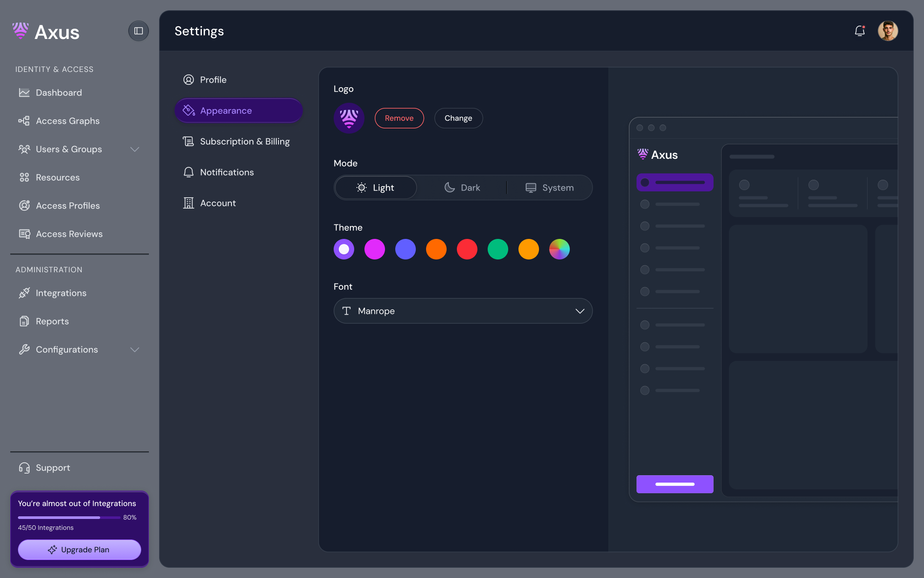Screen dimensions: 924x578
Task: Open Support with the headset icon
Action: click(24, 468)
